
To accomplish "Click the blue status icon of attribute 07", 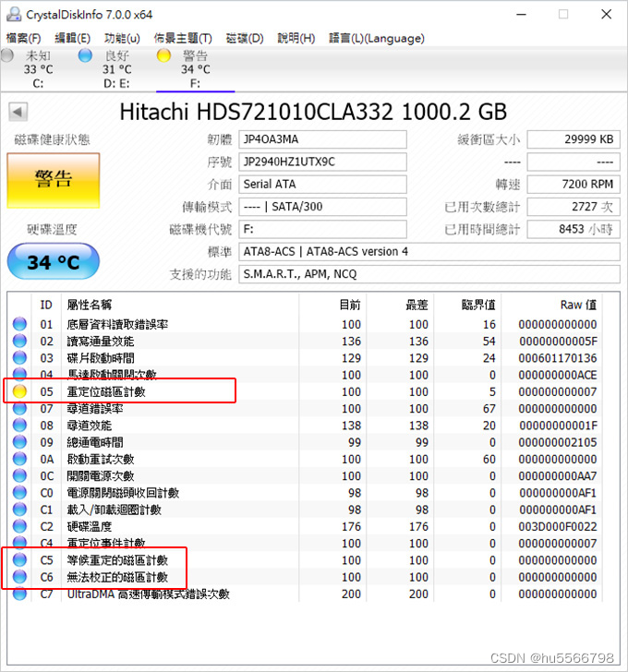I will click(x=19, y=408).
